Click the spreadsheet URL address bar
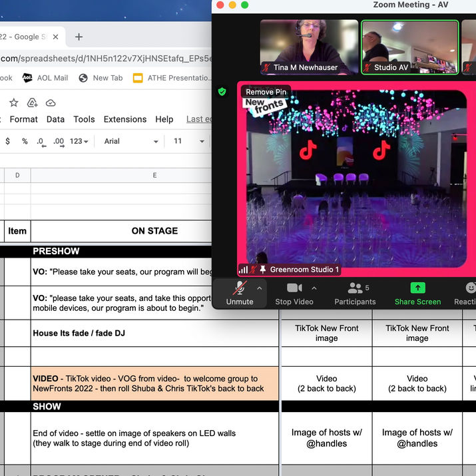476x476 pixels. [106, 58]
